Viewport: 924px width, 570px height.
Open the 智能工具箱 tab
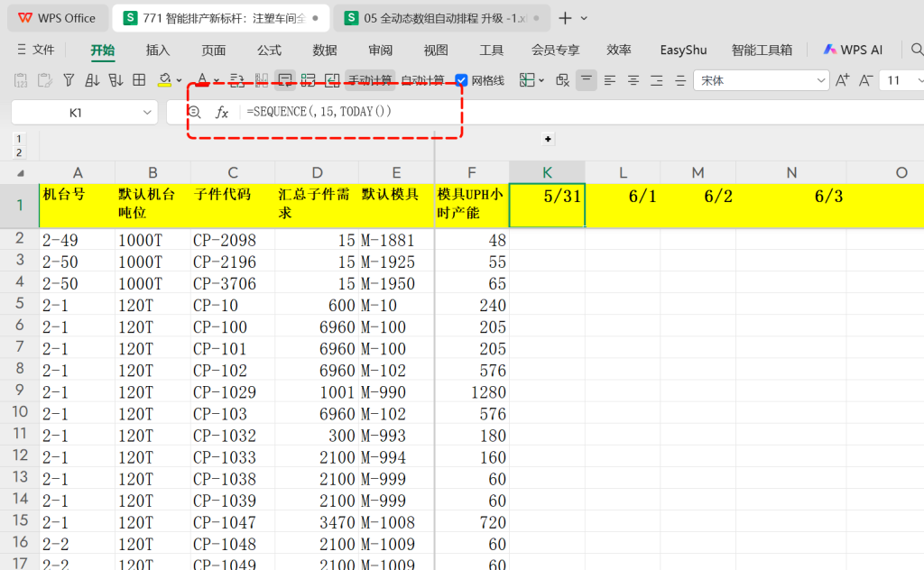[x=762, y=50]
